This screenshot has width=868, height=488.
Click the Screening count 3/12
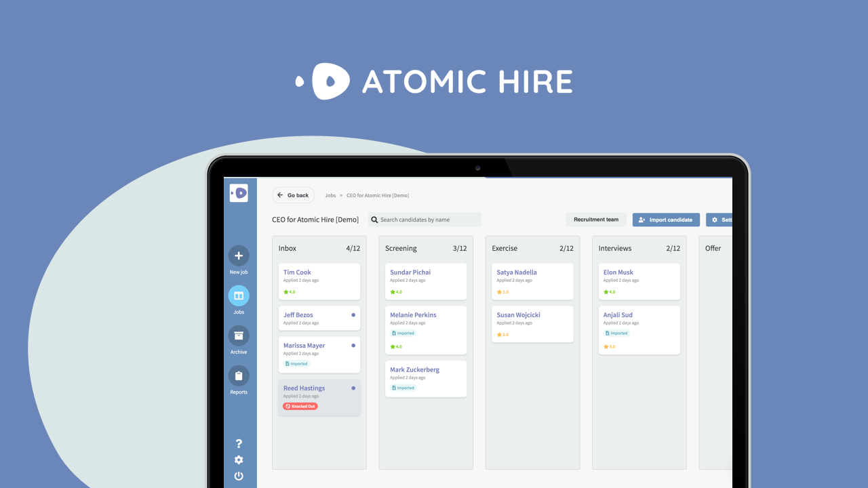click(x=460, y=249)
